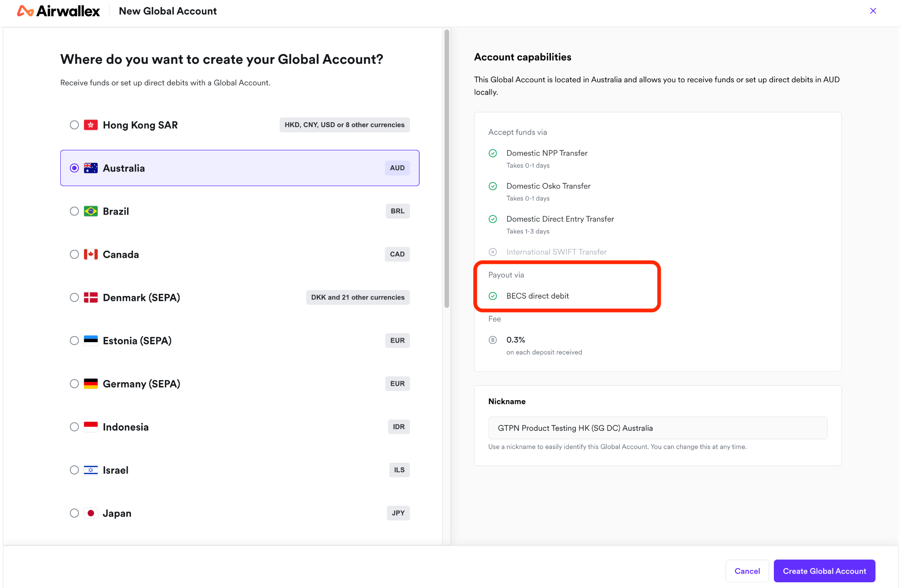Click the Israel country label
The image size is (901, 588).
116,470
